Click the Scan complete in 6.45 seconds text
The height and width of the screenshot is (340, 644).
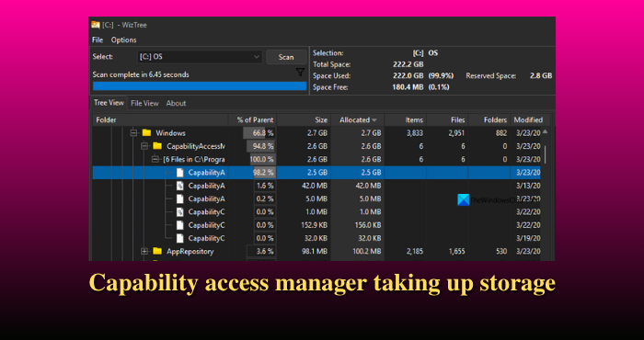click(141, 74)
